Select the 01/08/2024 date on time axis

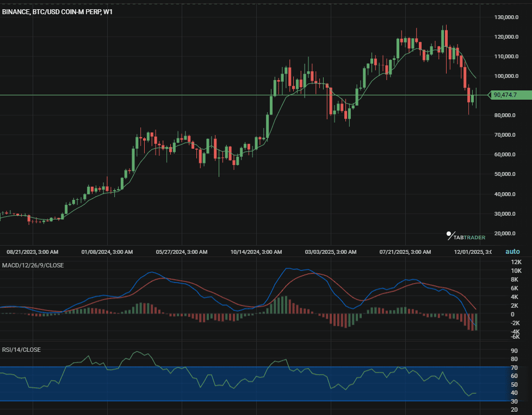tap(107, 252)
